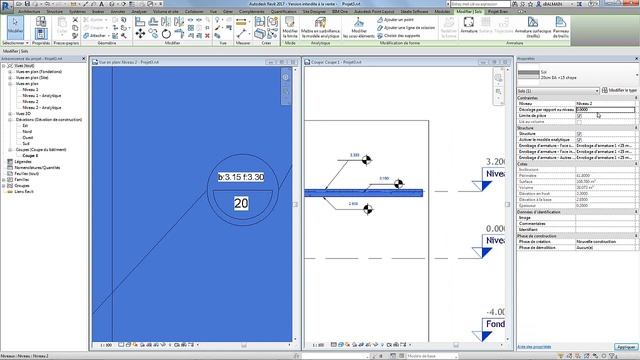Click the search keyword field in title bar

click(480, 4)
